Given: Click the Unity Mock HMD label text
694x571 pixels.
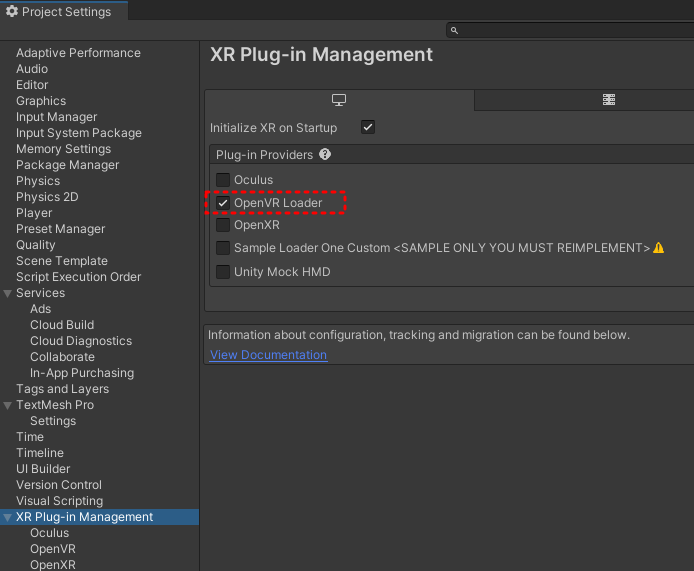Looking at the screenshot, I should pyautogui.click(x=282, y=272).
